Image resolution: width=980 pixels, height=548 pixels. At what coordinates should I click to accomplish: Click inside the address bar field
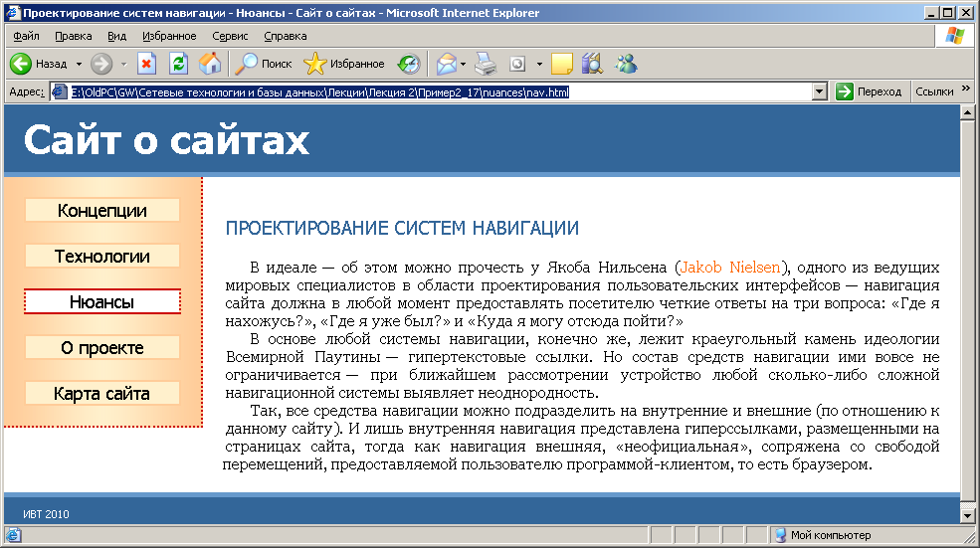click(x=439, y=92)
